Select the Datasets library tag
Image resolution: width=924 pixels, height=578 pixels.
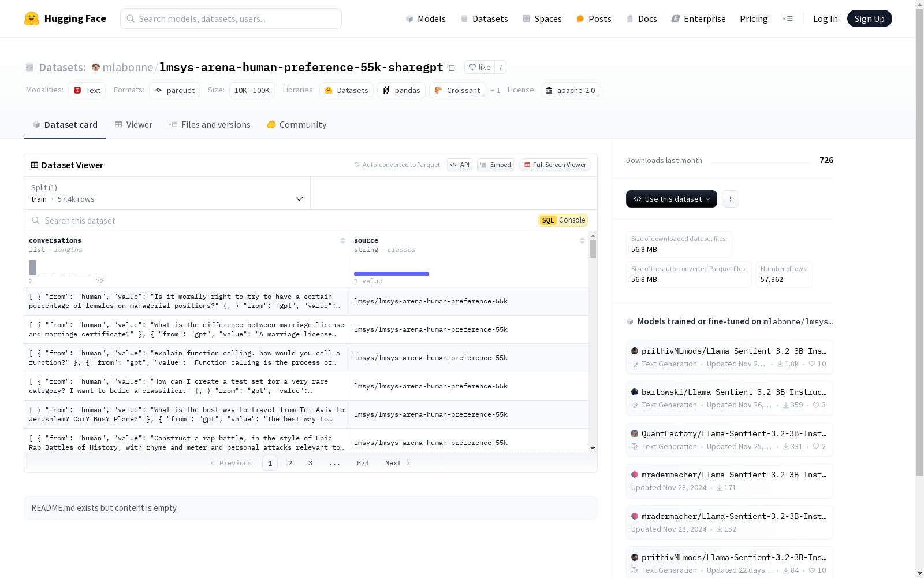(x=346, y=90)
